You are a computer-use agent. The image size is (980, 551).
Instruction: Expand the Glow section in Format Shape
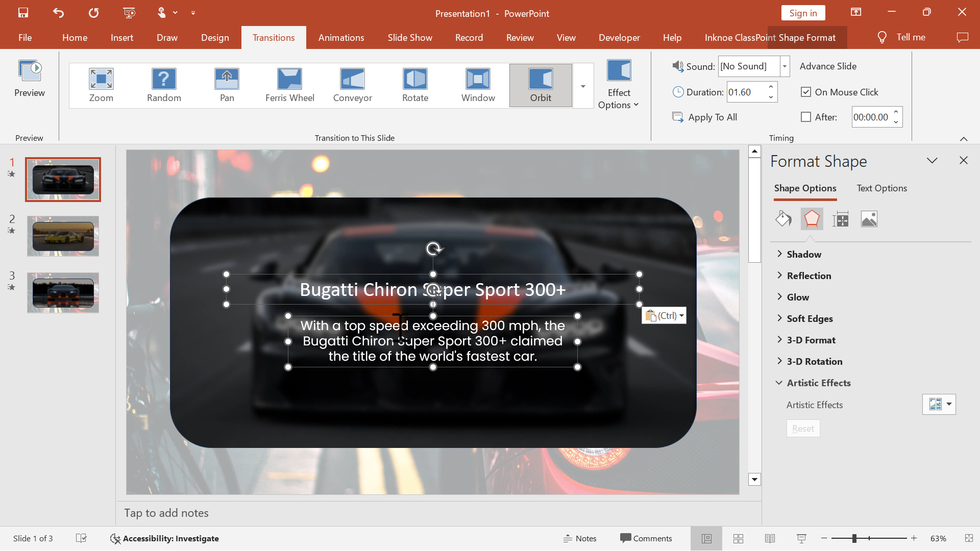tap(798, 297)
